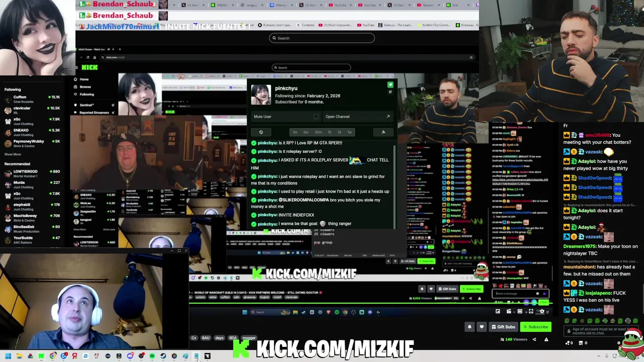Click pinkchyu's avatar in user card
Screen dimensions: 644x362
coord(261,95)
